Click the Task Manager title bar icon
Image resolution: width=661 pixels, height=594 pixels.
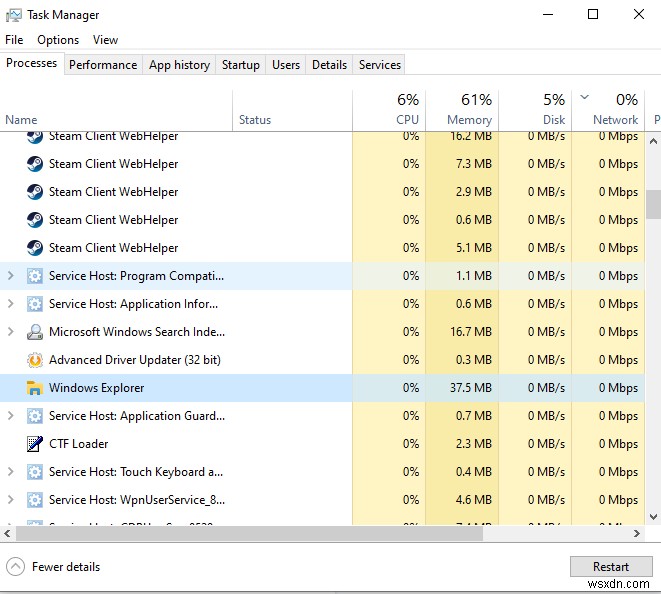pyautogui.click(x=13, y=15)
